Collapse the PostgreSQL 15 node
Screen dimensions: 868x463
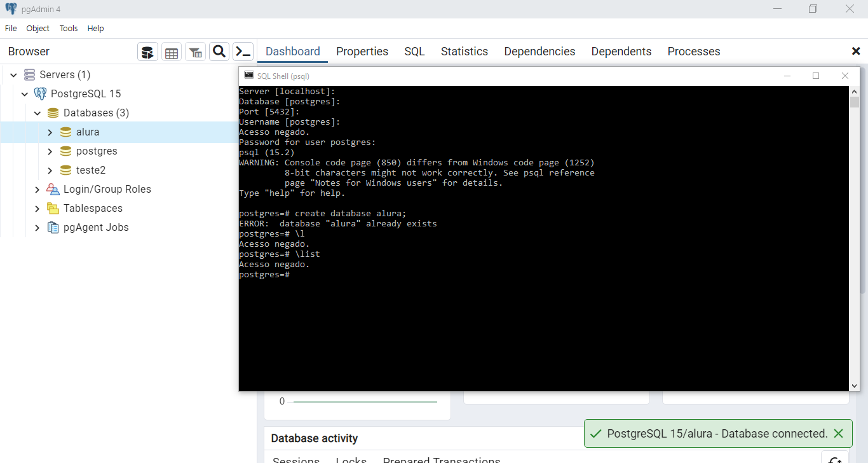pos(25,94)
